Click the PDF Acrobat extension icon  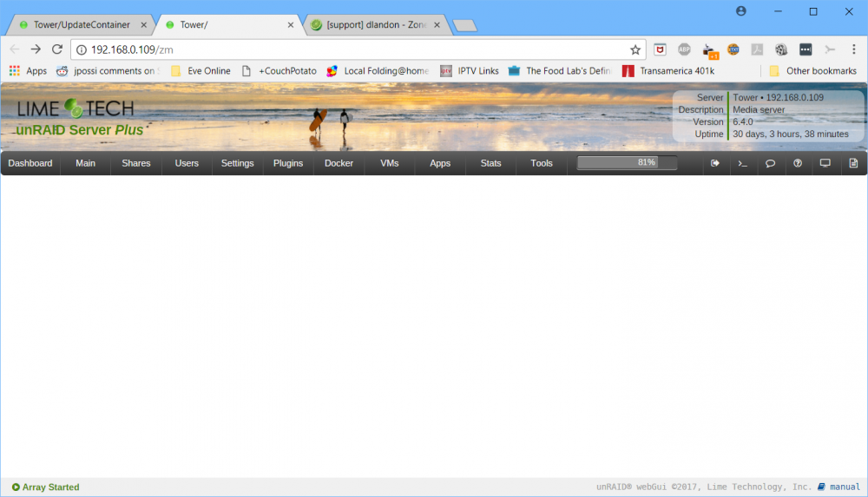[757, 49]
